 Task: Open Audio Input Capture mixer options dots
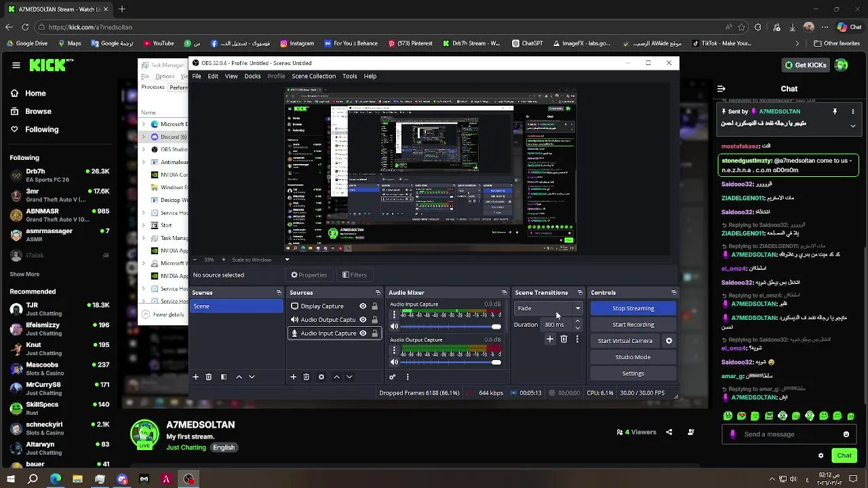[x=394, y=314]
